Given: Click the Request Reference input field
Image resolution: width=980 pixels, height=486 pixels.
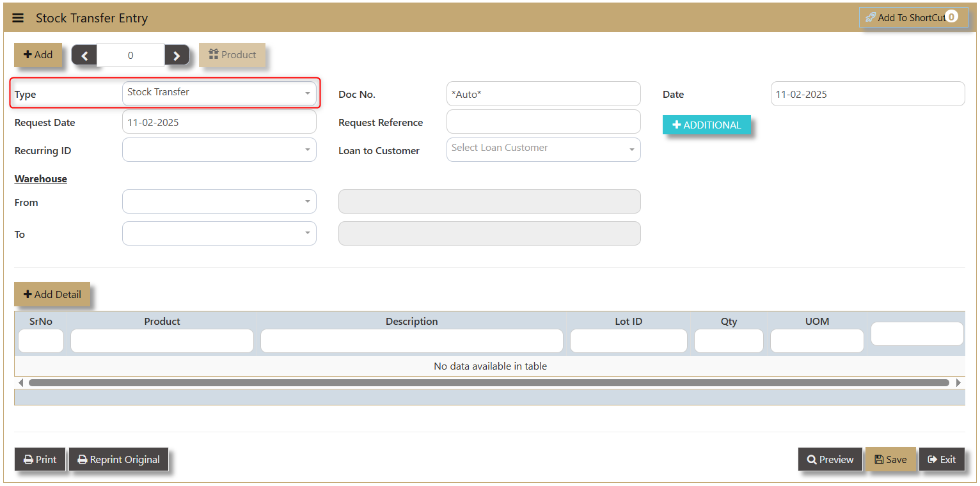Looking at the screenshot, I should (543, 121).
